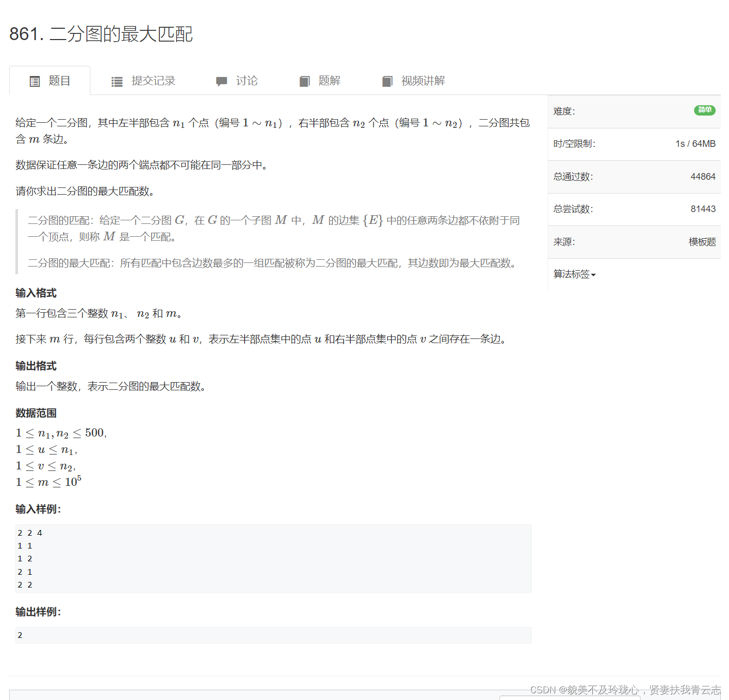Image resolution: width=729 pixels, height=700 pixels.
Task: Click the 数据范围 heading
Action: 36,413
